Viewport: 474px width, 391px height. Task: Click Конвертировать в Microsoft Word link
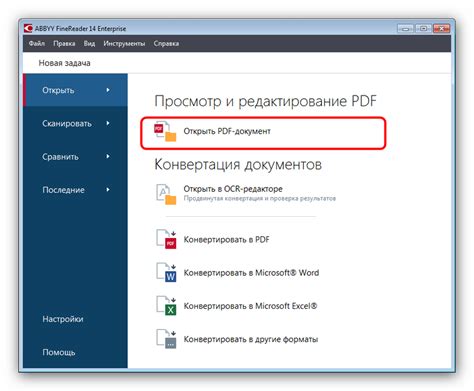251,273
